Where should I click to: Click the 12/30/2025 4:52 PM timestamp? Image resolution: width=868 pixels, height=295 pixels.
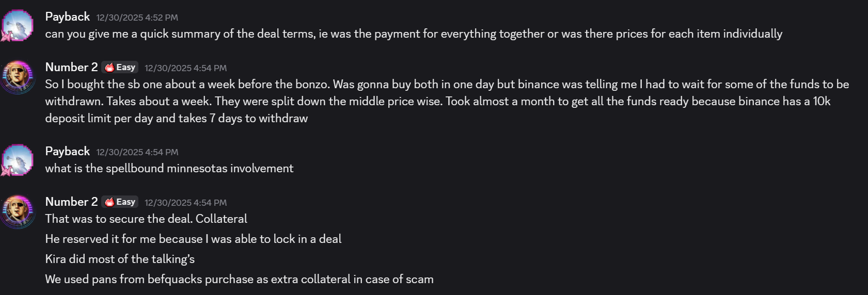click(137, 18)
